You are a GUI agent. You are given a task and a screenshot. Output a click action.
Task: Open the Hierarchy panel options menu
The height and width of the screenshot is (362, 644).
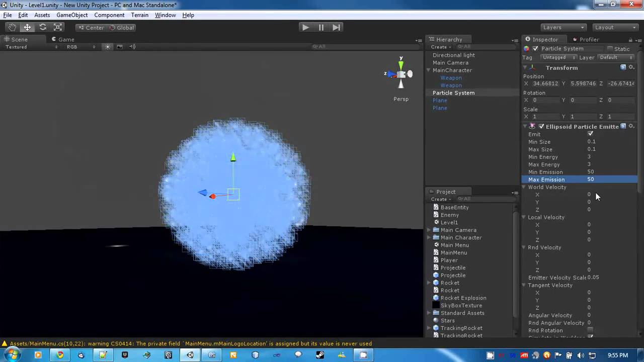click(x=515, y=40)
